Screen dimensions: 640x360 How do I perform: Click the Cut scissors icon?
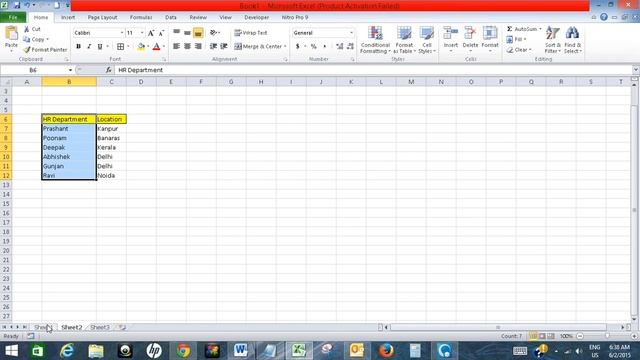[27, 29]
